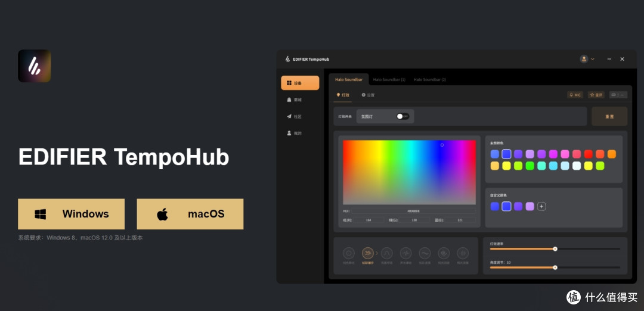The height and width of the screenshot is (311, 644).
Task: Pick the pale blue theme swatch
Action: pyautogui.click(x=565, y=166)
